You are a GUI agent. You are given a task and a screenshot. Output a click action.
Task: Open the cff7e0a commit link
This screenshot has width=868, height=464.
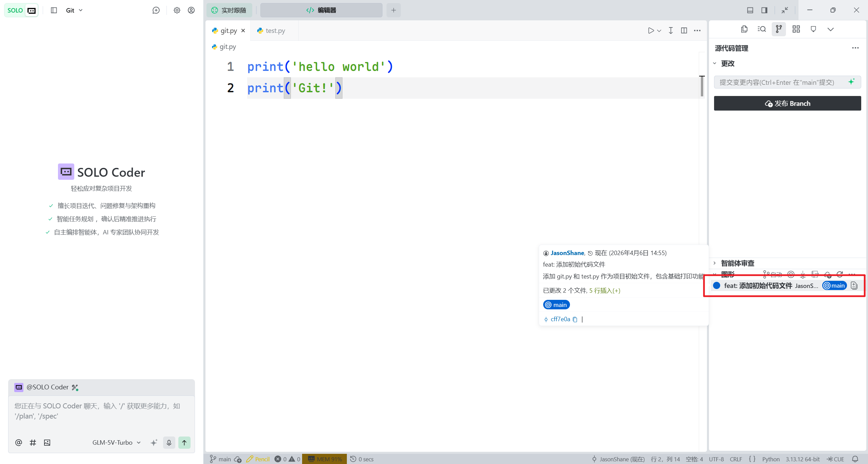(x=560, y=319)
